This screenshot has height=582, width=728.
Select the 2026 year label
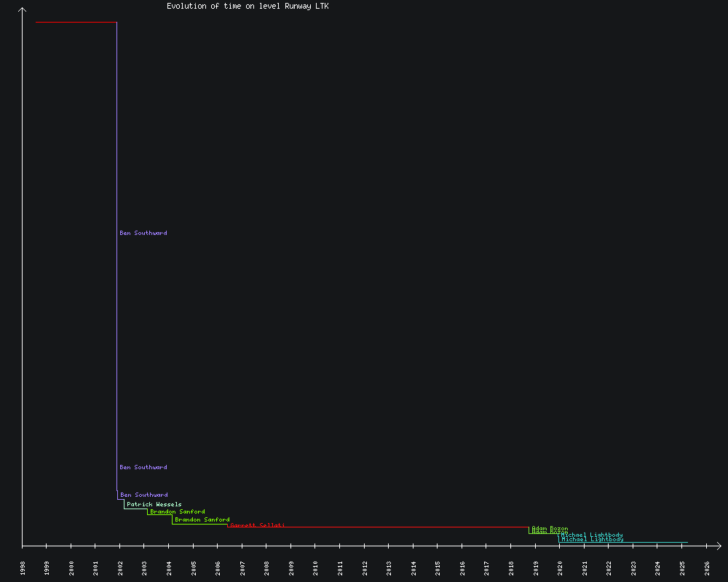click(x=707, y=567)
